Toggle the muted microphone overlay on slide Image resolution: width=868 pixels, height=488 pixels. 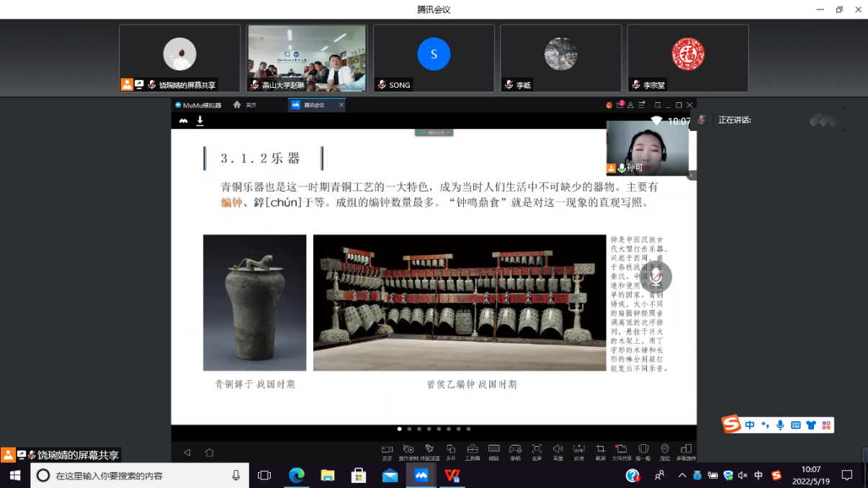click(x=656, y=277)
